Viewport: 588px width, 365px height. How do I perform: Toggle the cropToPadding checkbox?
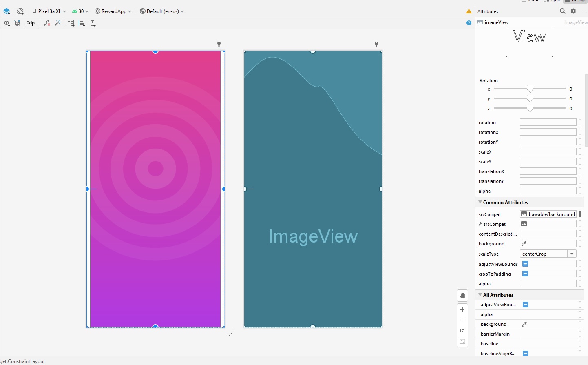tap(525, 274)
